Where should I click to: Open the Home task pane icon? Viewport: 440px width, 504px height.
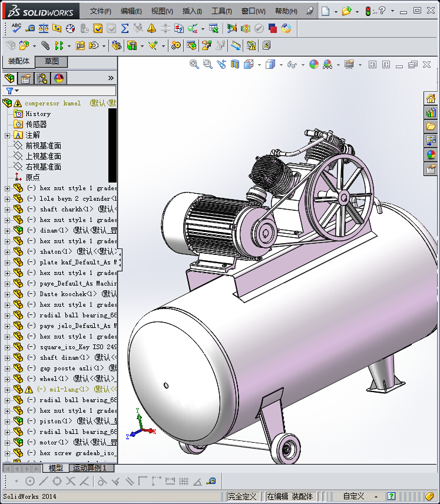point(431,98)
